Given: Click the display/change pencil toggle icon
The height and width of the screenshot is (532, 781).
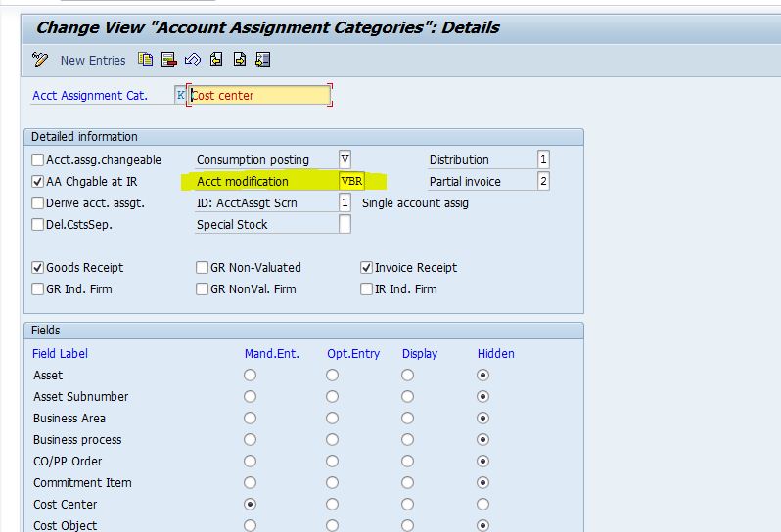Looking at the screenshot, I should click(40, 60).
